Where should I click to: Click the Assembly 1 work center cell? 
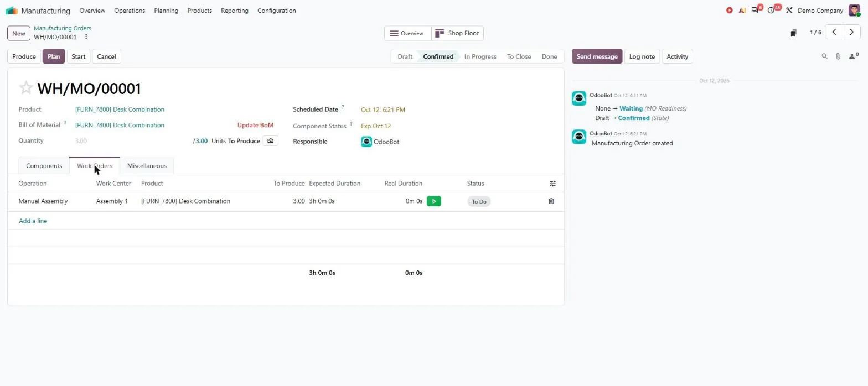tap(112, 201)
